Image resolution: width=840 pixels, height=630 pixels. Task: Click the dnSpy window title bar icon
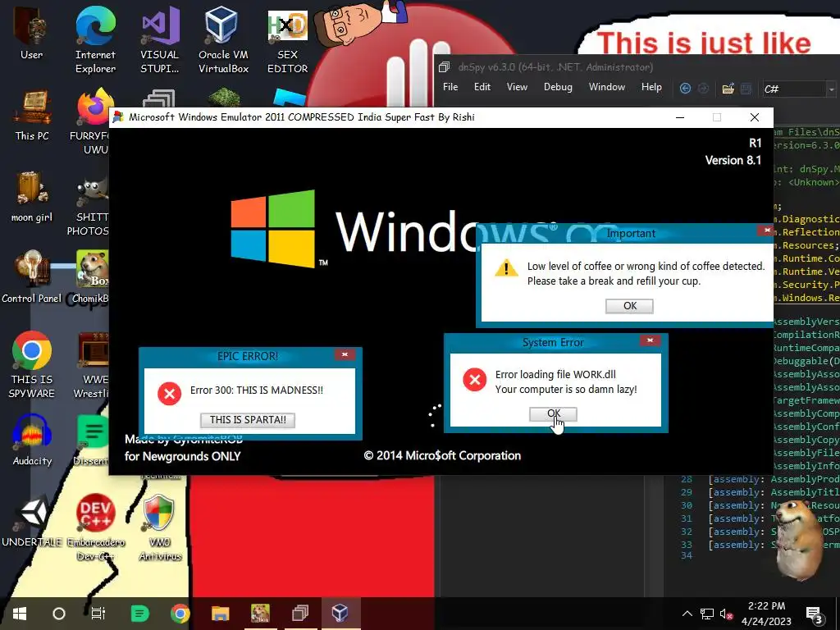point(444,67)
